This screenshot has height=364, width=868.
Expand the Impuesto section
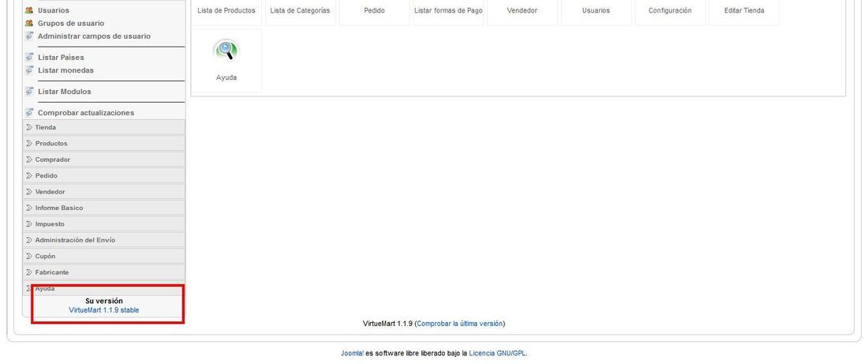point(103,223)
